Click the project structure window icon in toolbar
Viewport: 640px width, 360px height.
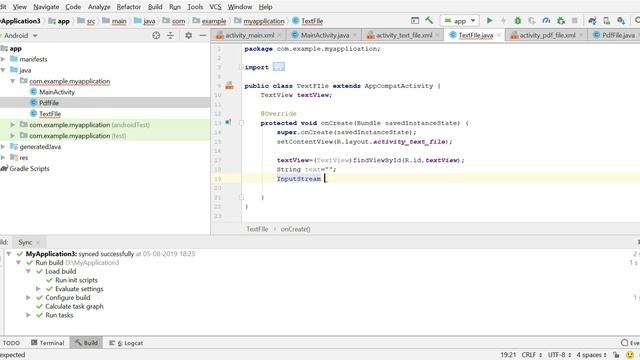tap(415, 20)
